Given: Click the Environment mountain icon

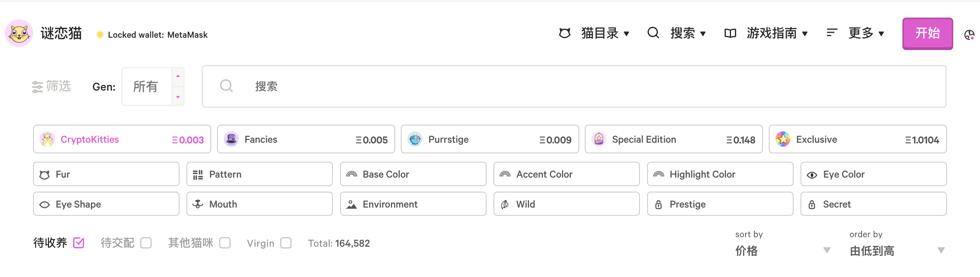Looking at the screenshot, I should pyautogui.click(x=351, y=204).
